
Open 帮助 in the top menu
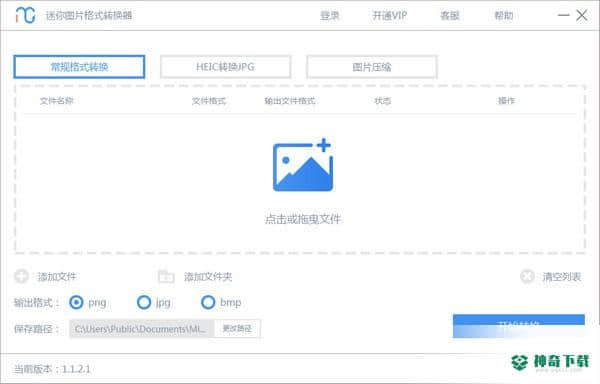click(504, 16)
